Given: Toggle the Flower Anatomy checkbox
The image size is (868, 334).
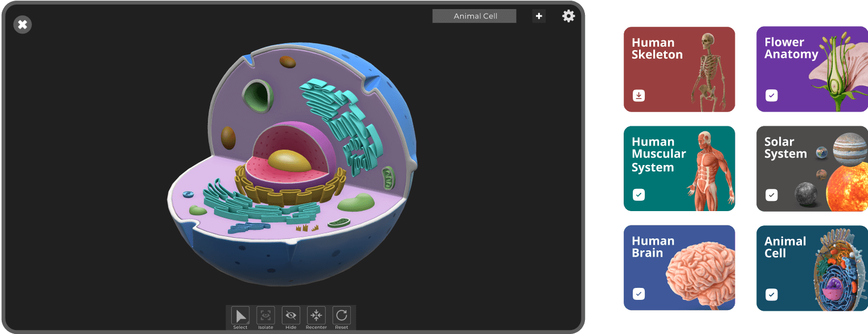Looking at the screenshot, I should click(771, 96).
